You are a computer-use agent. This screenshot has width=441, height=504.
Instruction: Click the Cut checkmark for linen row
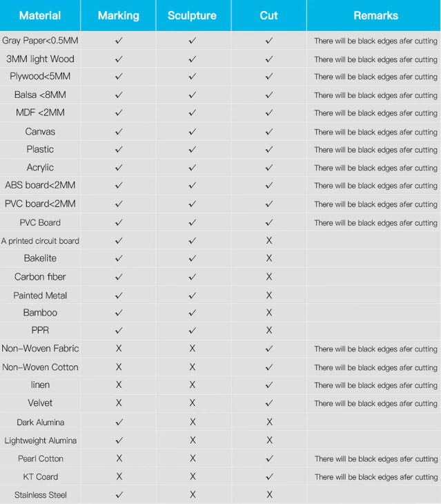click(269, 385)
